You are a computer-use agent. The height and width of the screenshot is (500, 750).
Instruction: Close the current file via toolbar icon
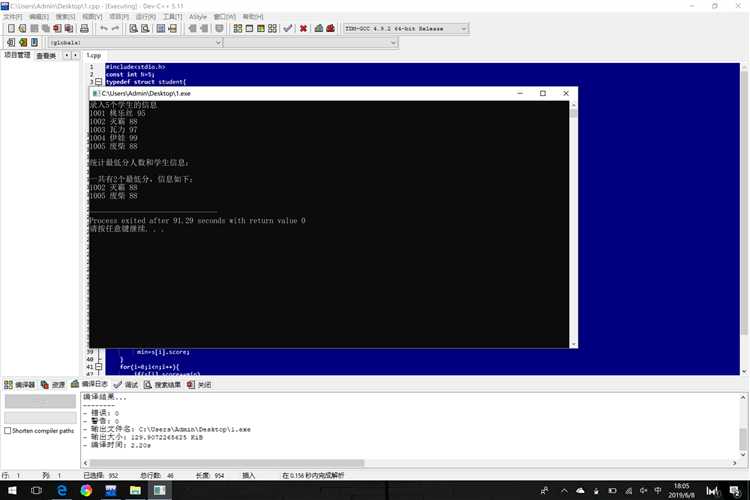[57, 29]
